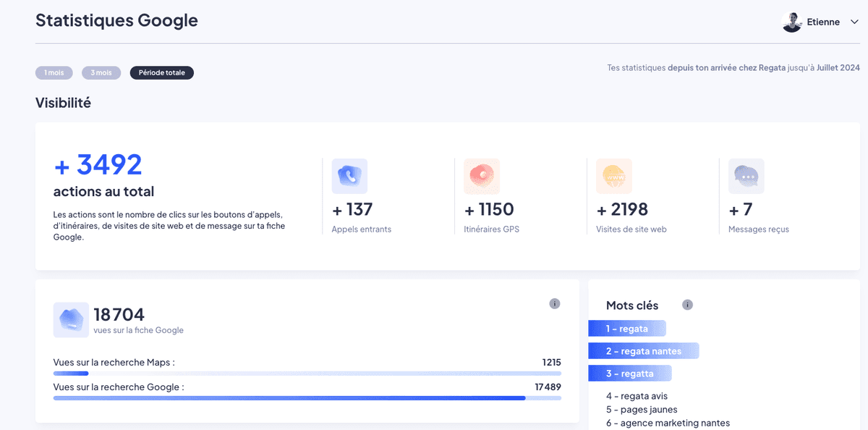Click the keyword bar 3 - regatta
Screen dimensions: 868x430
629,374
